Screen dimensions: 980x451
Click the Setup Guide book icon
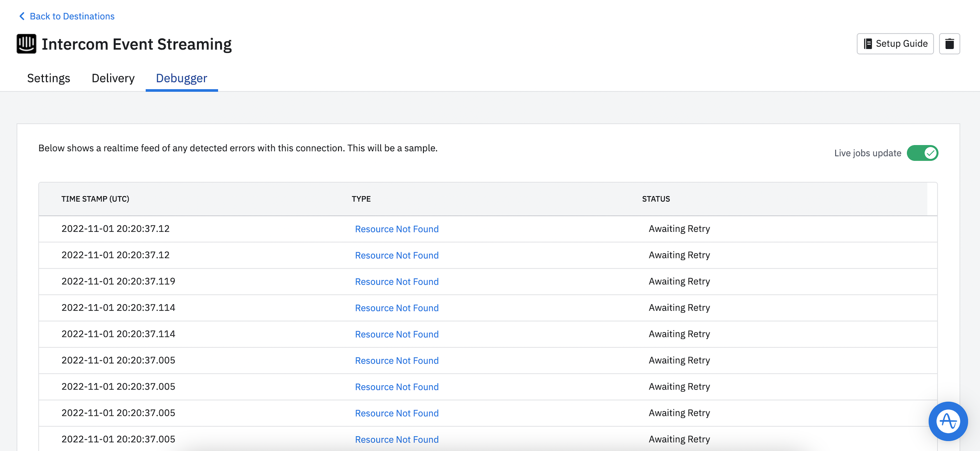point(868,44)
